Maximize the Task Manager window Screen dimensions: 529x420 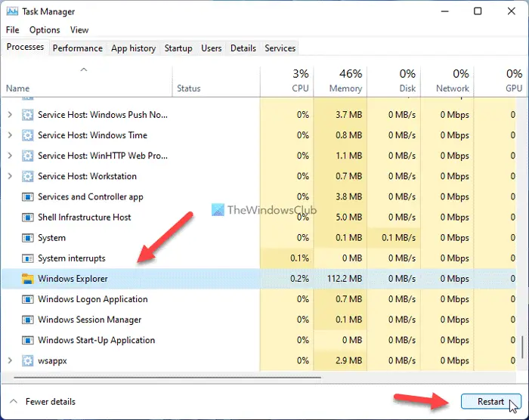(478, 11)
